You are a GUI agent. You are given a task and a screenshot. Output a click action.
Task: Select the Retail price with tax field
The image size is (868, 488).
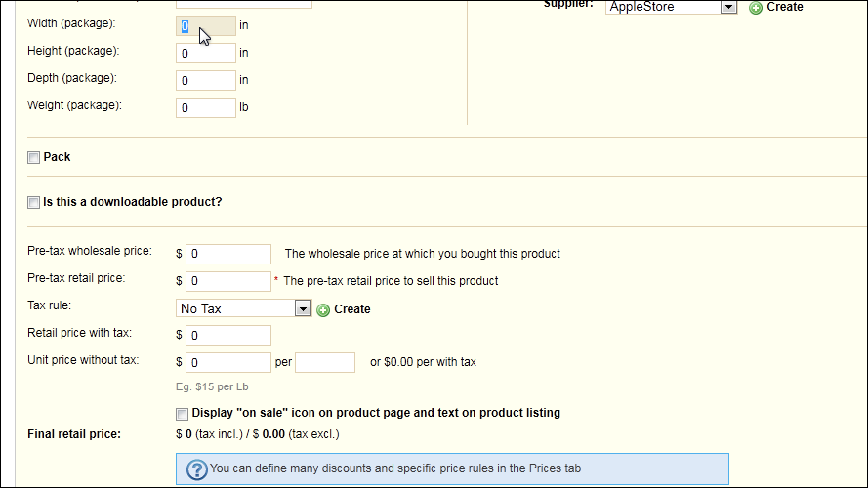tap(228, 336)
